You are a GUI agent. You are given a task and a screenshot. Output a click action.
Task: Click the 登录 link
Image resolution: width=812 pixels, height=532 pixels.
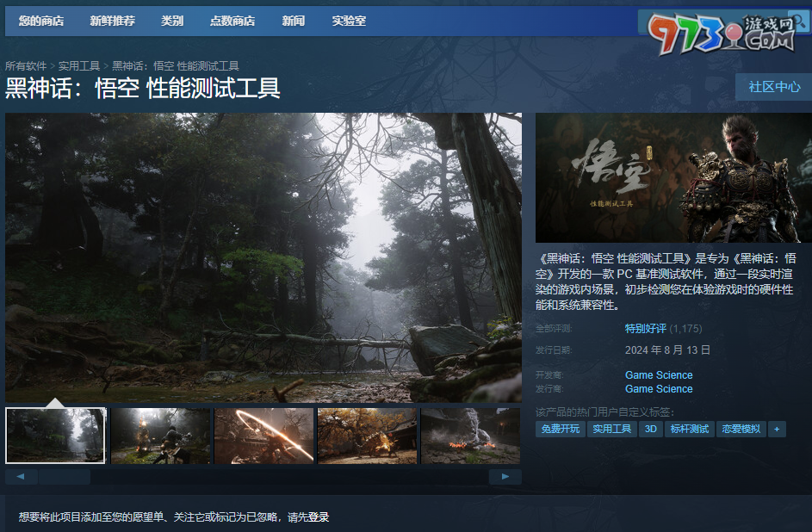[x=319, y=517]
